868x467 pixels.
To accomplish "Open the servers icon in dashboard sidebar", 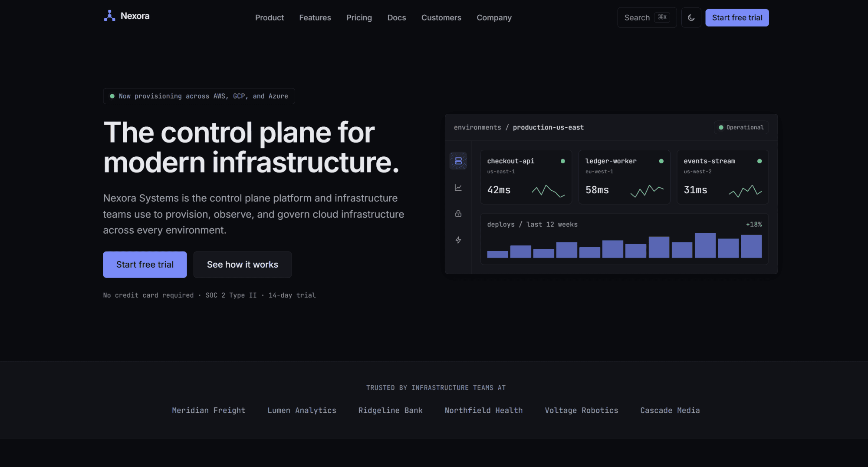I will pyautogui.click(x=458, y=161).
